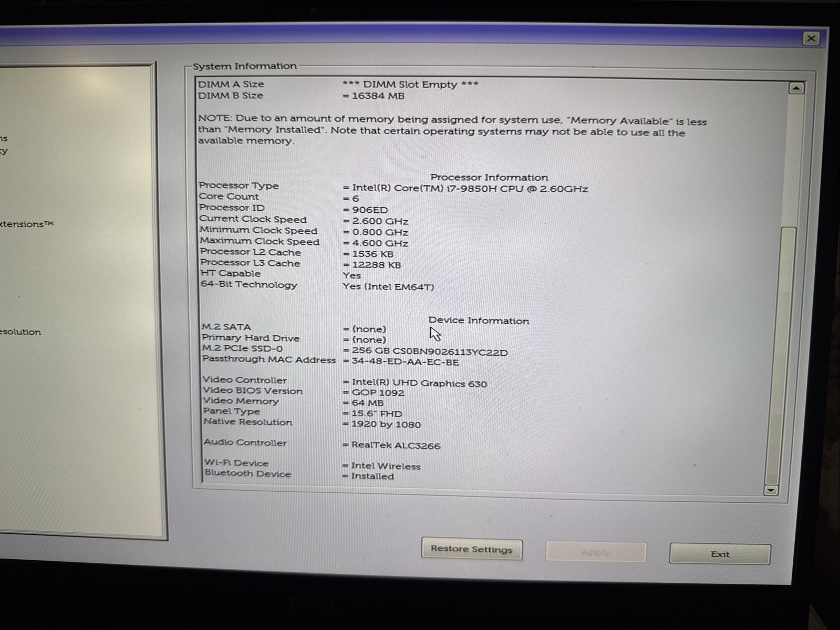Select the 'Bluetooth Device' label
Image resolution: width=840 pixels, height=630 pixels.
pos(247,473)
